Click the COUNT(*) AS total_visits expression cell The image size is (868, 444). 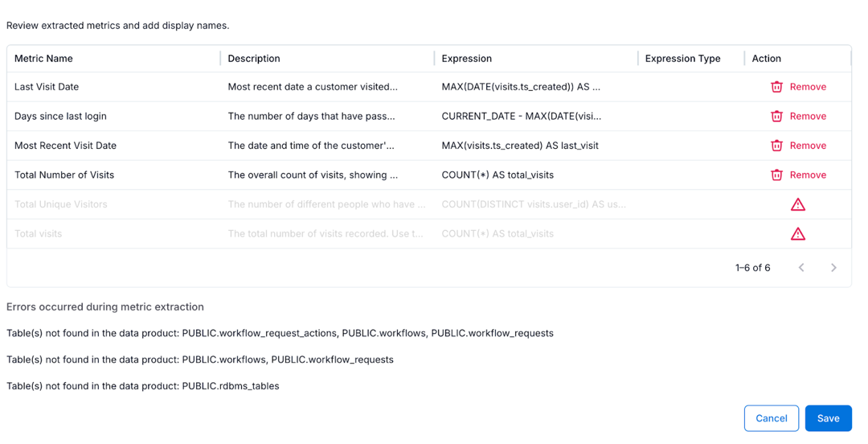pyautogui.click(x=497, y=175)
